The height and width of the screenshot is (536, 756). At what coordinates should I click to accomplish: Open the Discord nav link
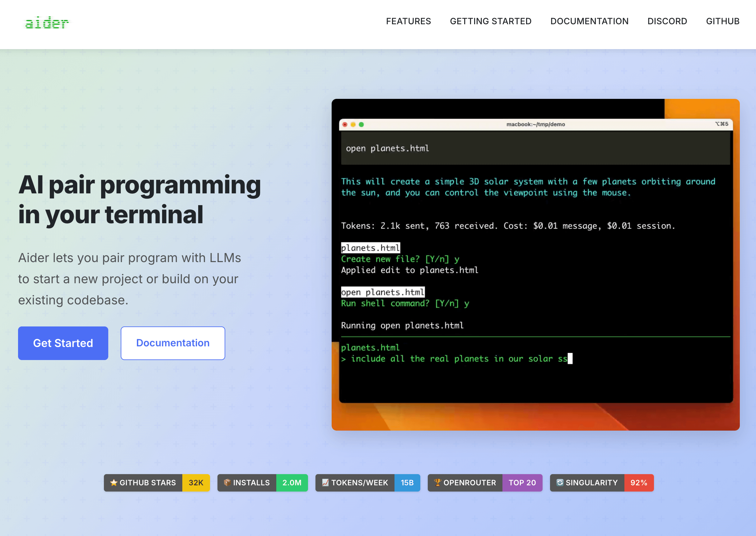[x=667, y=21]
